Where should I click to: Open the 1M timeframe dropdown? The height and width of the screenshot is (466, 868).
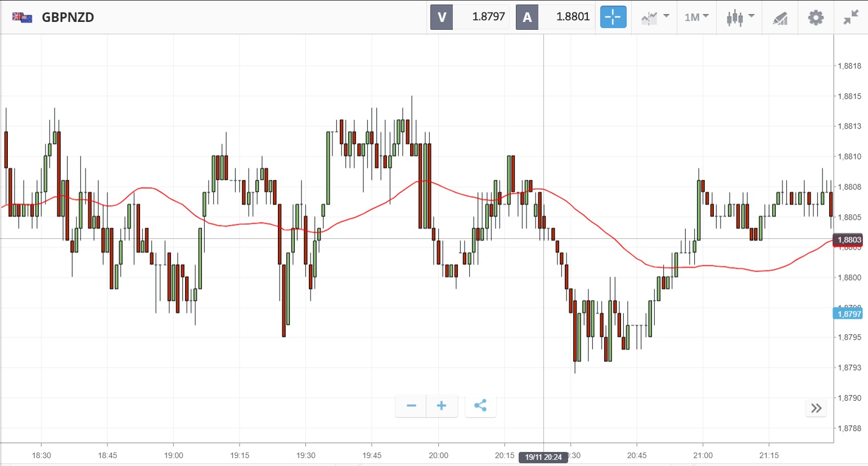[x=696, y=17]
